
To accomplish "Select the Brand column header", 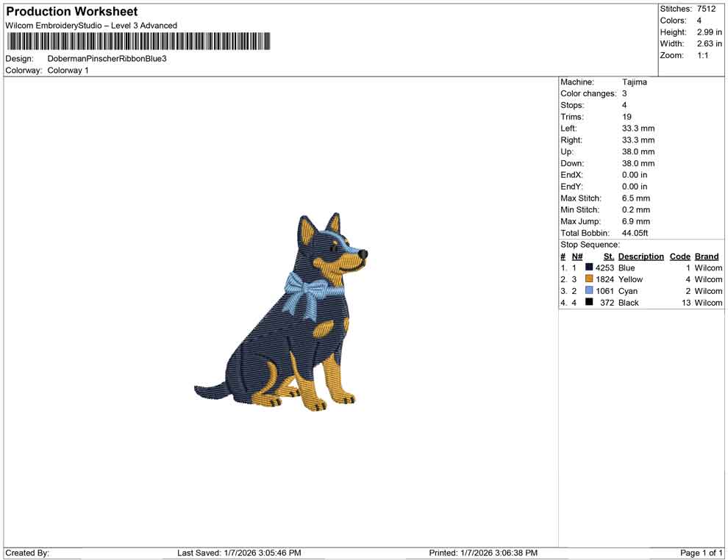I will pos(706,256).
